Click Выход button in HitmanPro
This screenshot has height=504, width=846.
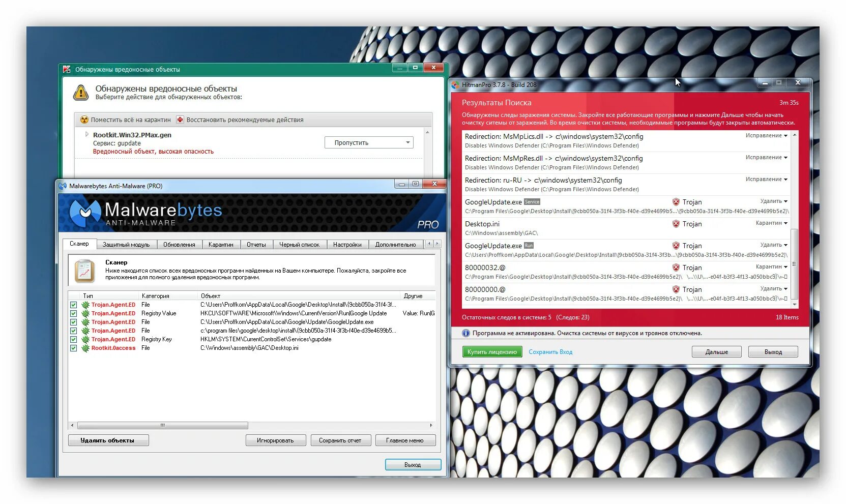[773, 352]
